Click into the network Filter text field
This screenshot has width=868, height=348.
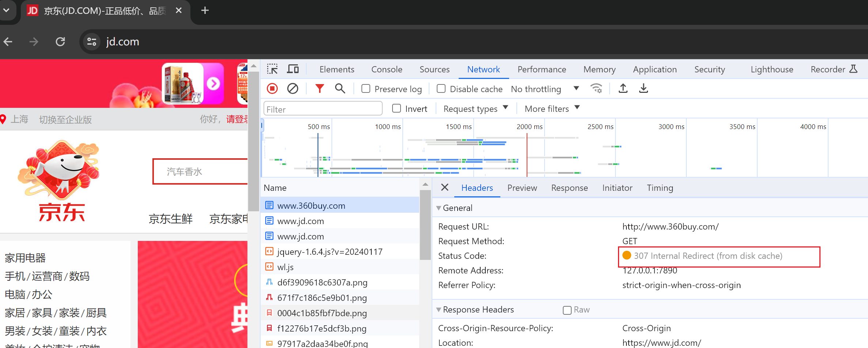coord(323,109)
